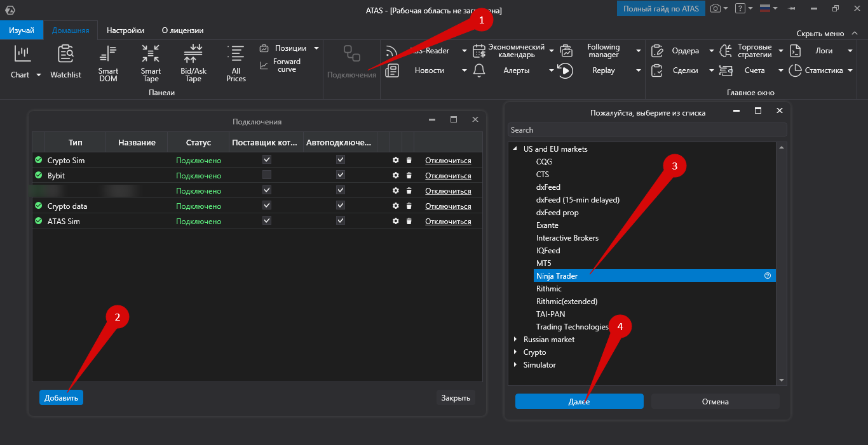This screenshot has width=868, height=445.
Task: Open Forward curve panel
Action: tap(280, 65)
